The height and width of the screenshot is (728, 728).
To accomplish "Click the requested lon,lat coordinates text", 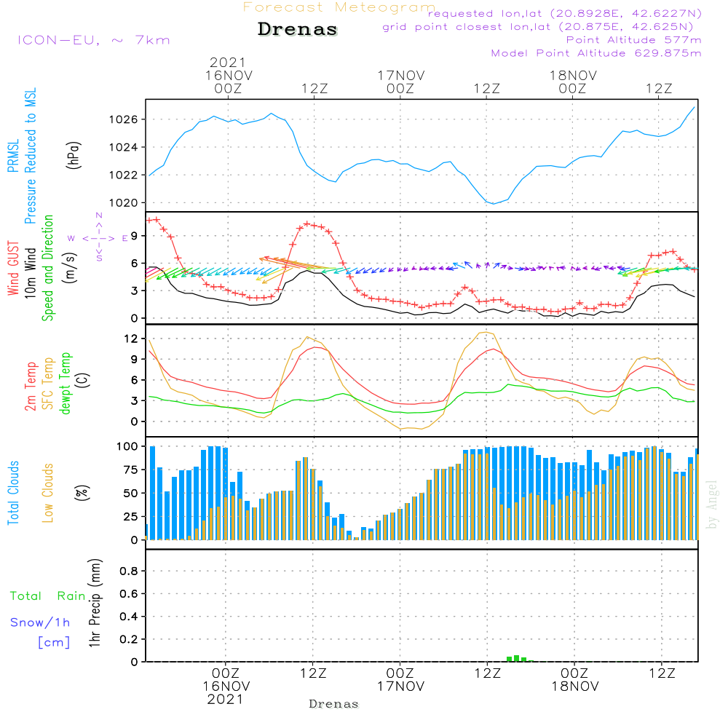I will (x=564, y=14).
